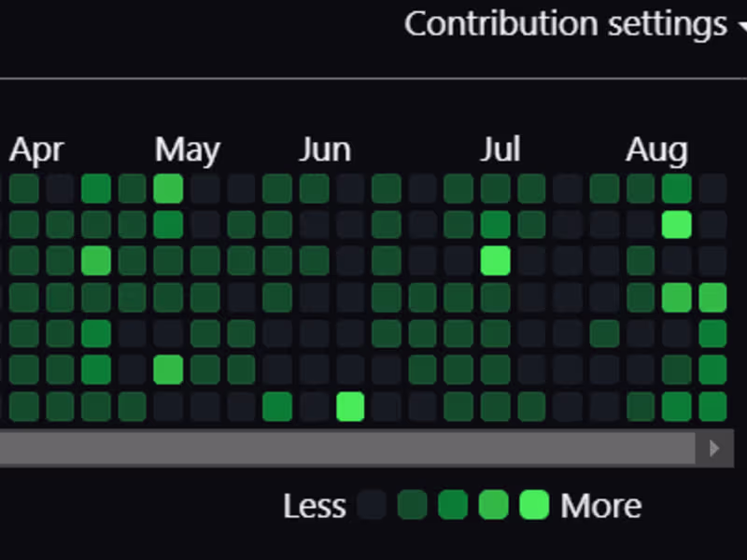
Task: Click the Aug month label
Action: coord(656,149)
